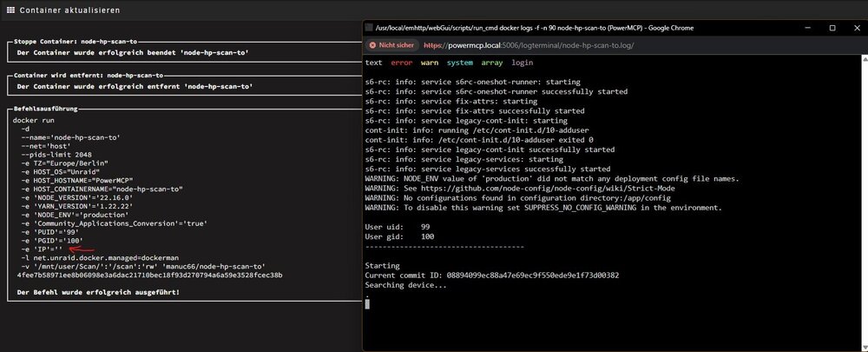Screen dimensions: 868x352
Task: Click the 'PGID'='100' line
Action: click(x=52, y=241)
